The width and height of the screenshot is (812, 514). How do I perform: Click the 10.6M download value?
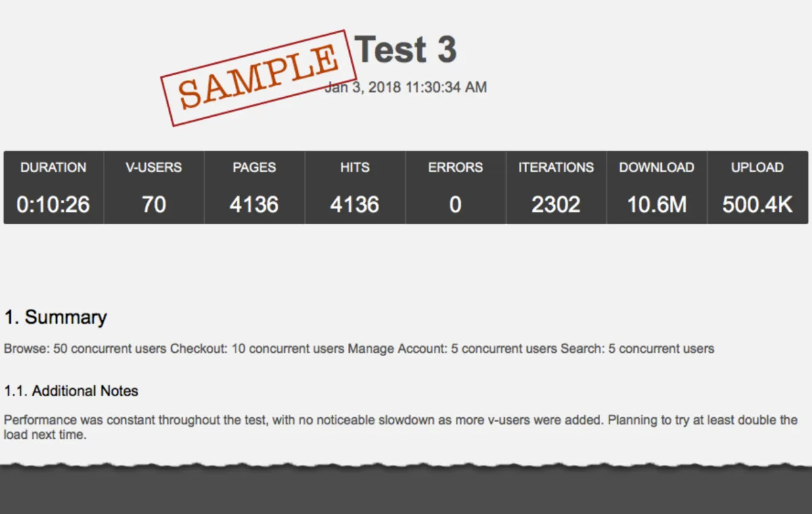(x=656, y=205)
